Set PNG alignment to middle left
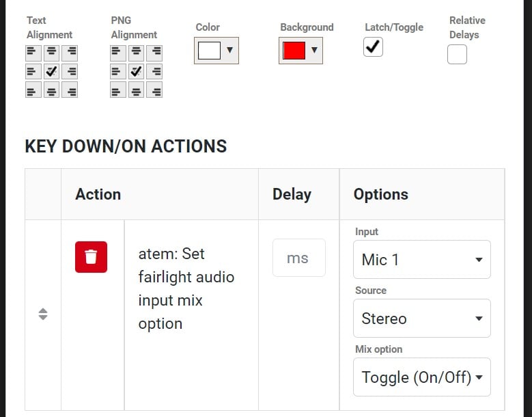 click(x=118, y=71)
